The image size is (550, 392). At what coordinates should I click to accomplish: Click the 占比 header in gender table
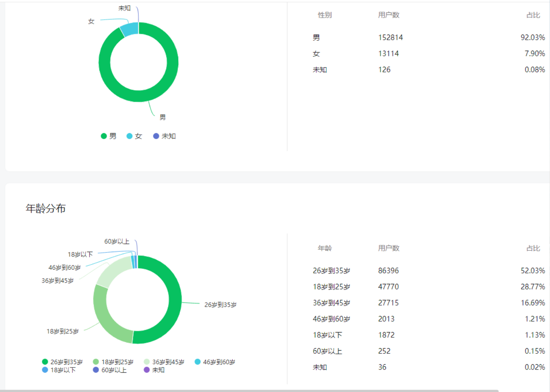tap(533, 15)
